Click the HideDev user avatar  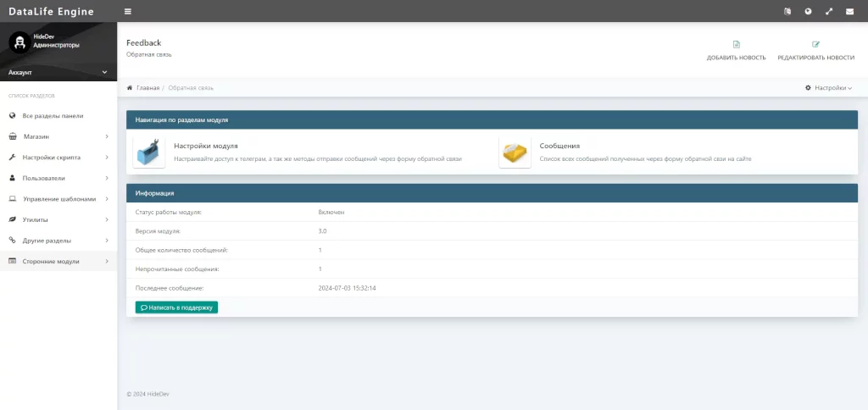[x=19, y=42]
